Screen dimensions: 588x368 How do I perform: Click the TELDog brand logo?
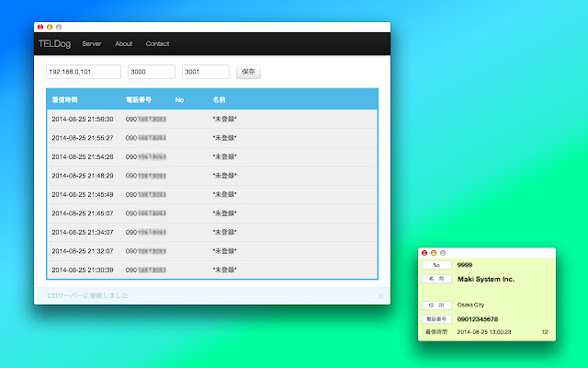(54, 44)
